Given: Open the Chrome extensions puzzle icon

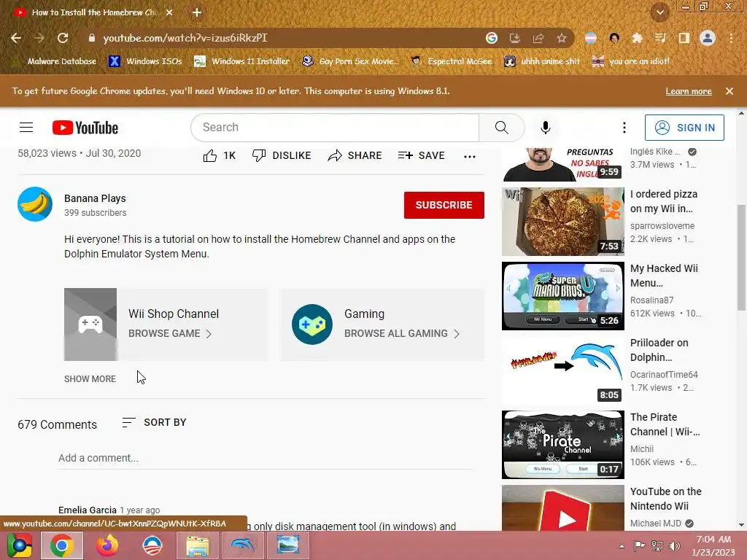Looking at the screenshot, I should click(638, 38).
